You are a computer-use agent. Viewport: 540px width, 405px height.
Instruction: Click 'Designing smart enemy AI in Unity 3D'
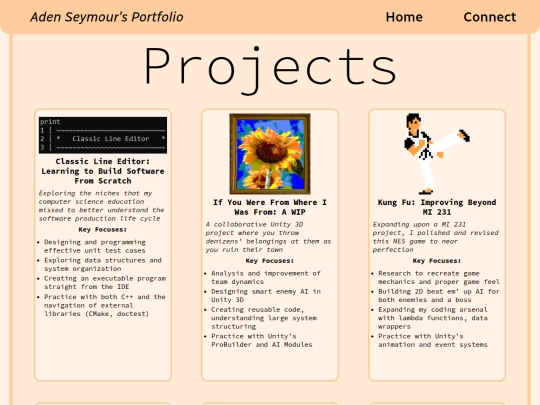pos(266,295)
